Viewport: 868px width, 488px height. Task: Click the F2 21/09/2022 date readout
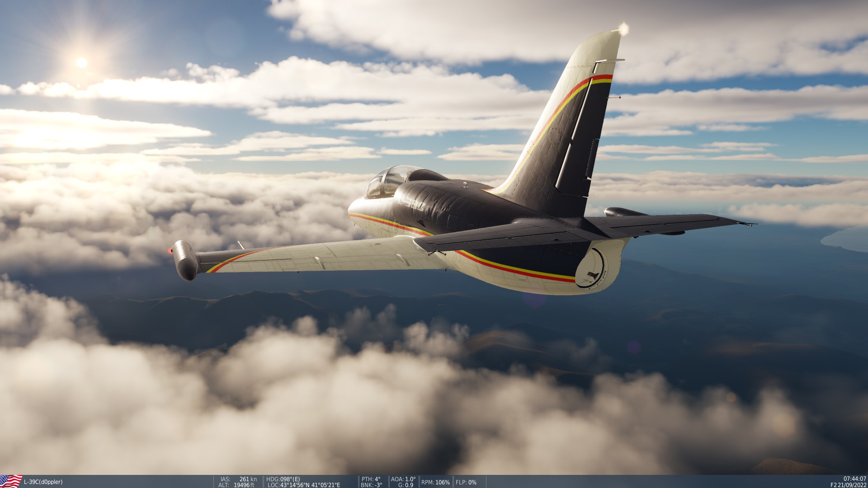pos(848,485)
